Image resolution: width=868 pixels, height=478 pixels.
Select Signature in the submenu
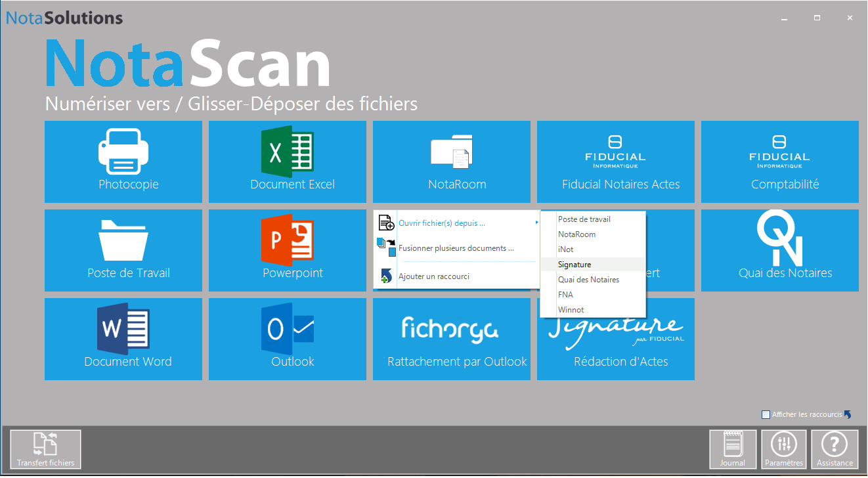593,265
